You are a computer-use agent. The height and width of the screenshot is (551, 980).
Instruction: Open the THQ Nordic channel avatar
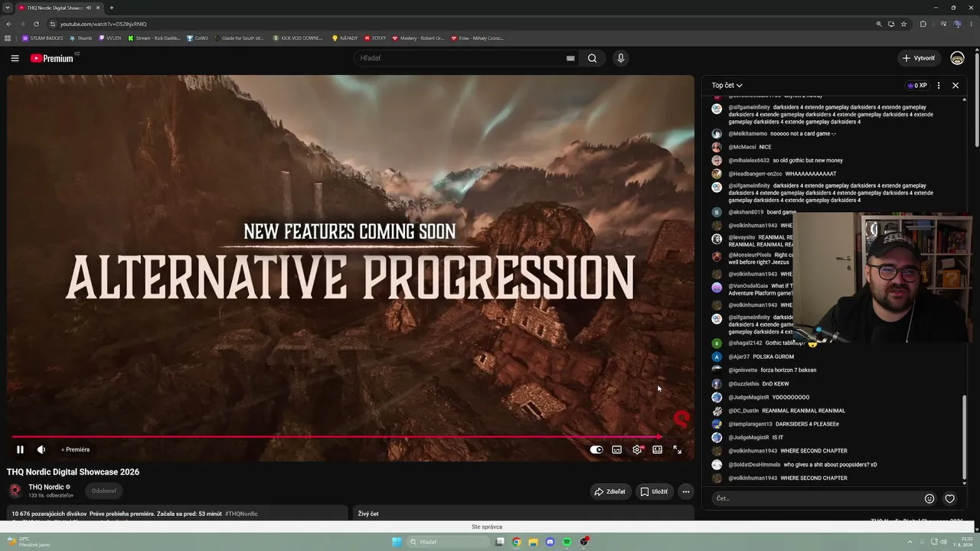15,491
